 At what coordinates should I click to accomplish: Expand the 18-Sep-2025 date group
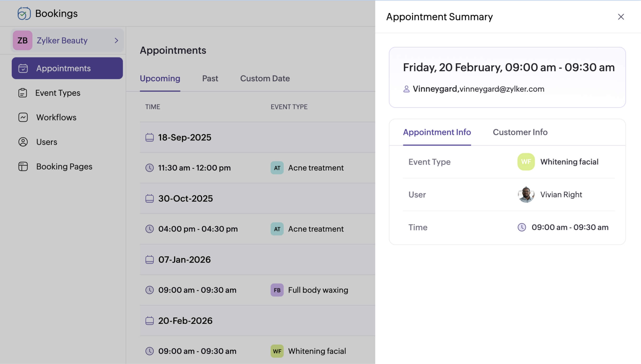tap(185, 137)
